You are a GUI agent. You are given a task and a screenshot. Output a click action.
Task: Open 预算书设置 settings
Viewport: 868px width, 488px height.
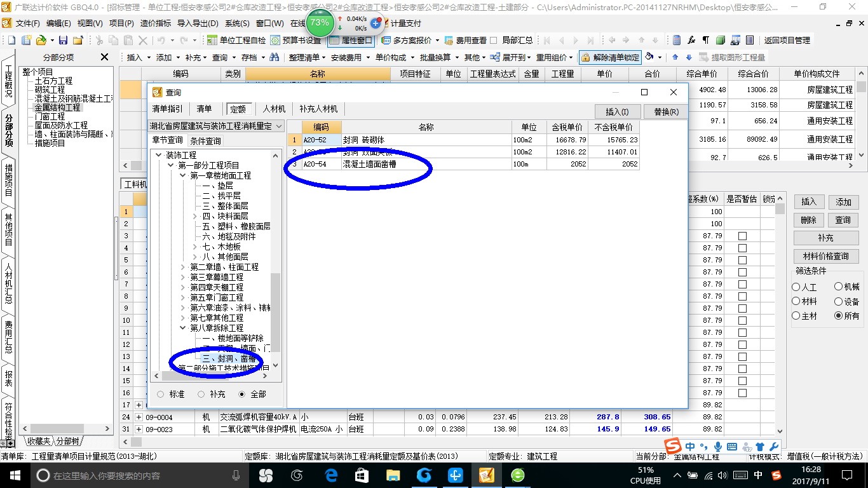296,40
